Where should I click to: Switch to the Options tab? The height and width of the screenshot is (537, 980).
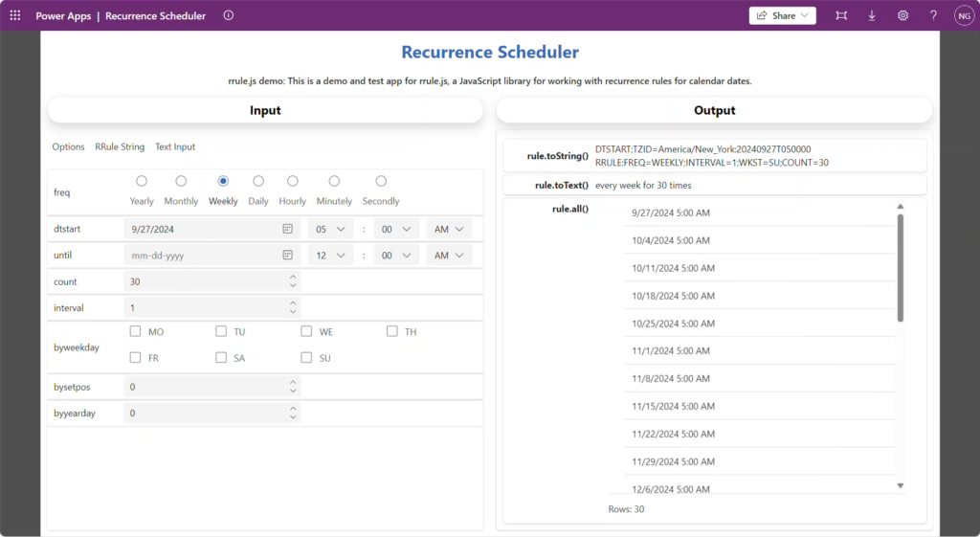click(68, 146)
